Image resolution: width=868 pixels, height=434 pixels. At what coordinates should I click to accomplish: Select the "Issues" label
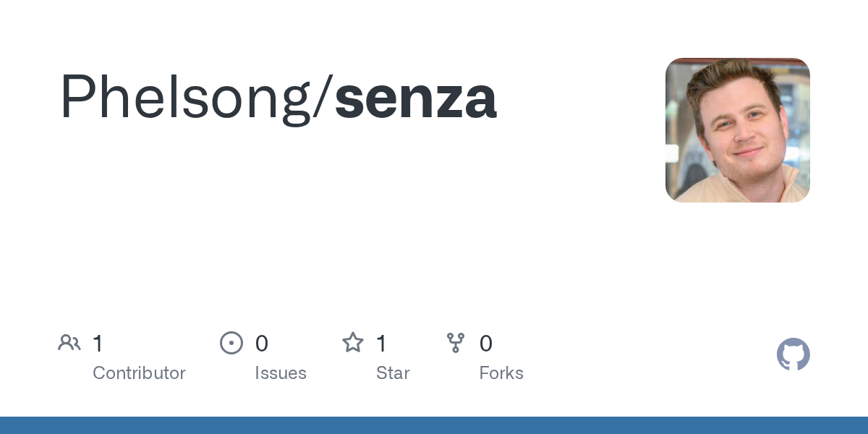281,373
